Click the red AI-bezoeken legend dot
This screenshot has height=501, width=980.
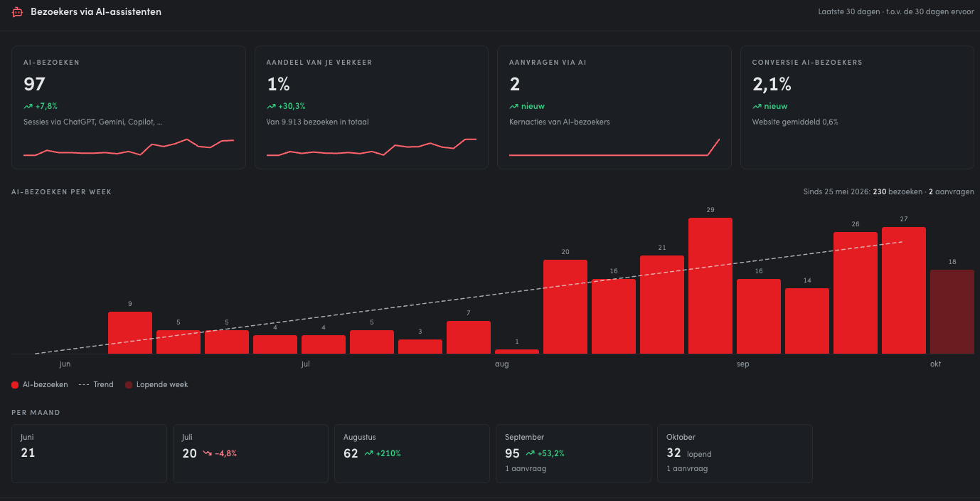pos(15,385)
